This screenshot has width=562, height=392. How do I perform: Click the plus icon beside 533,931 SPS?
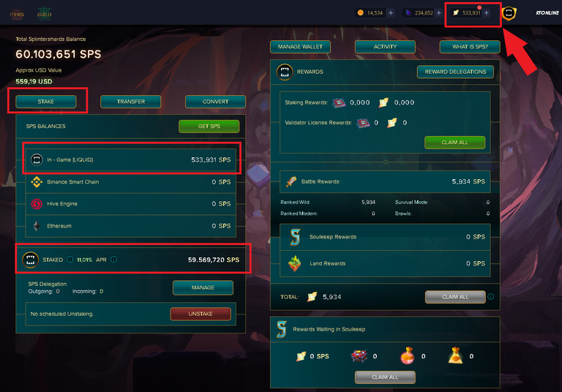[x=487, y=13]
